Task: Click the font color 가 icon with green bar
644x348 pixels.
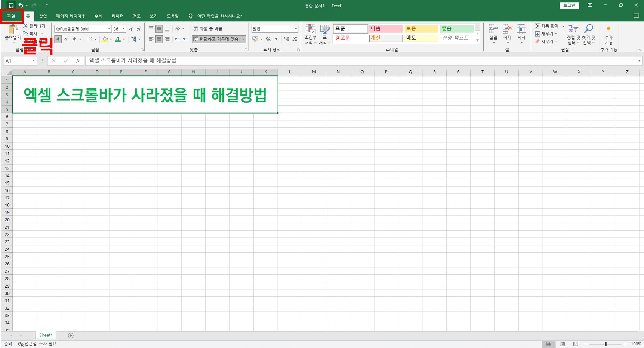Action: point(118,39)
